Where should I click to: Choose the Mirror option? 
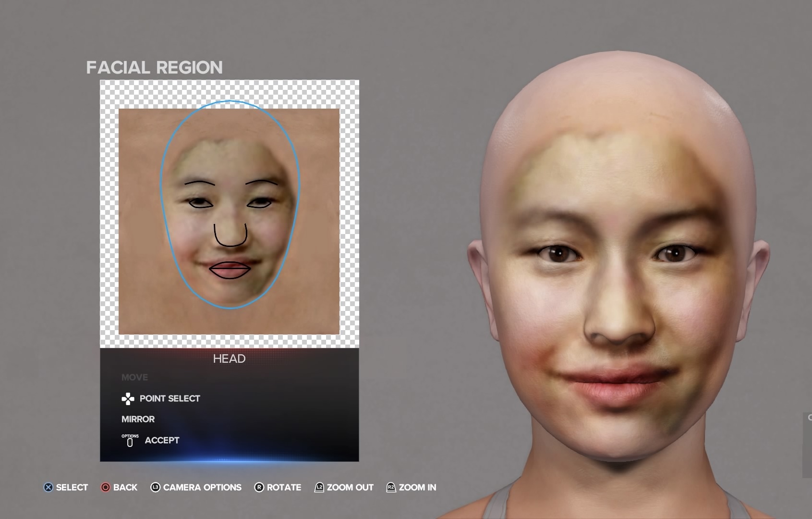[x=138, y=419]
